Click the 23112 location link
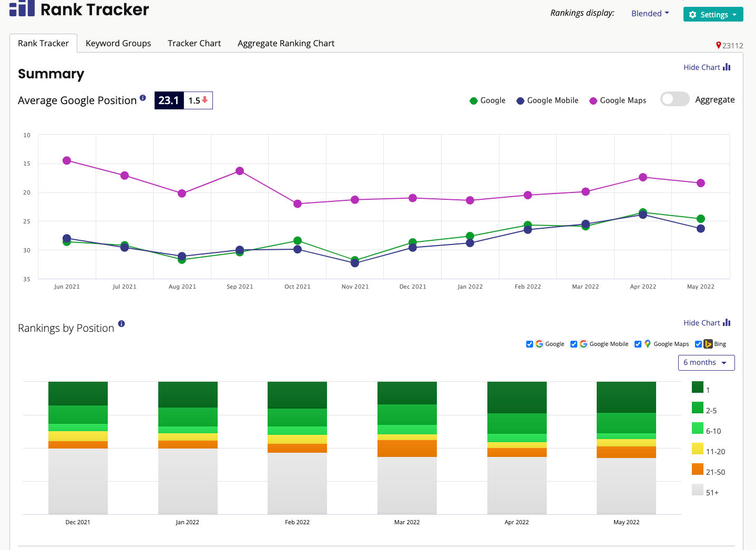 click(733, 46)
